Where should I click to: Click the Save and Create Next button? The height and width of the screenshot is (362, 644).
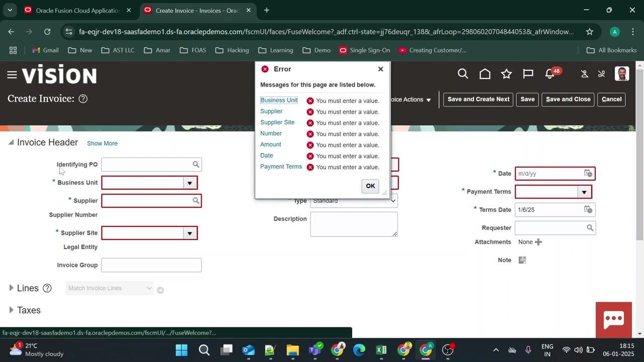point(478,99)
